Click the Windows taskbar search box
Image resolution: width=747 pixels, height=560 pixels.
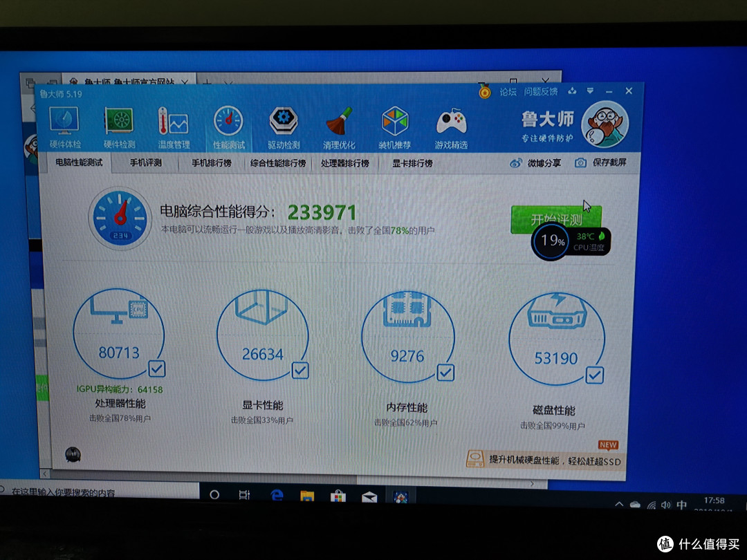click(x=99, y=492)
